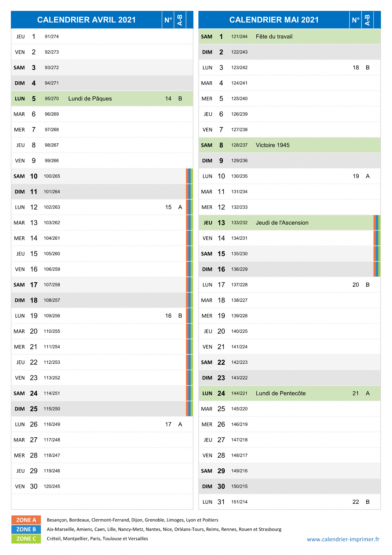Click week number 15 in April

click(x=168, y=207)
